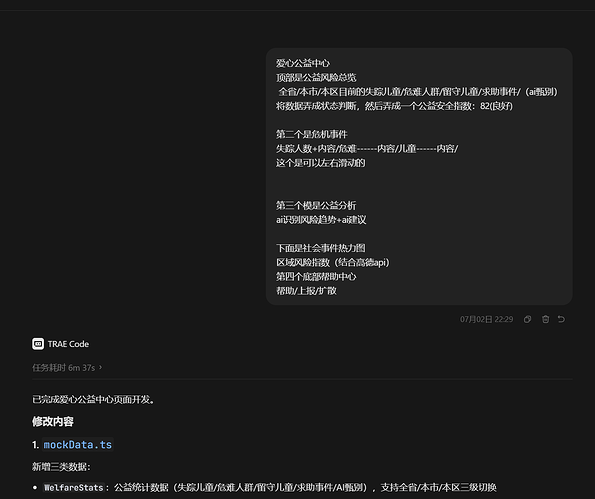Click the 第二个是危机事件 line
The width and height of the screenshot is (595, 499).
(x=312, y=134)
